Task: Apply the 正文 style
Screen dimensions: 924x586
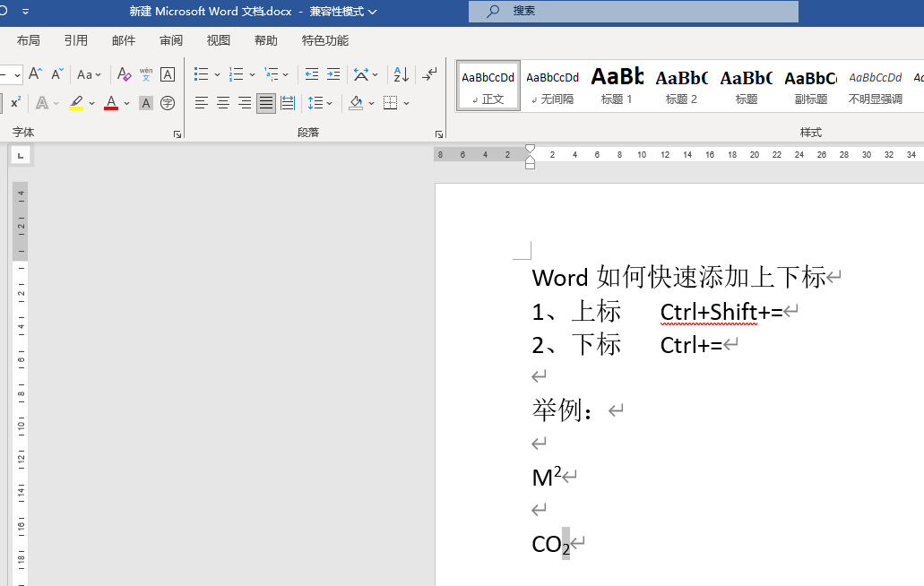Action: pyautogui.click(x=488, y=86)
